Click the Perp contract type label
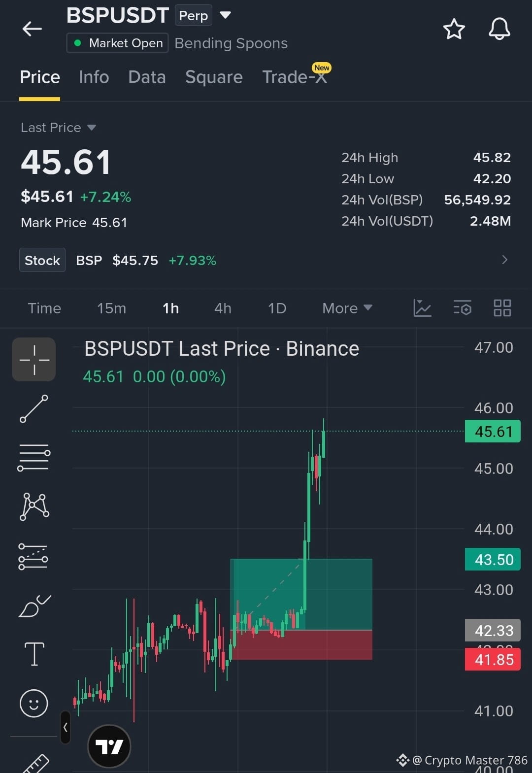Screen dimensions: 532x773 pos(194,15)
